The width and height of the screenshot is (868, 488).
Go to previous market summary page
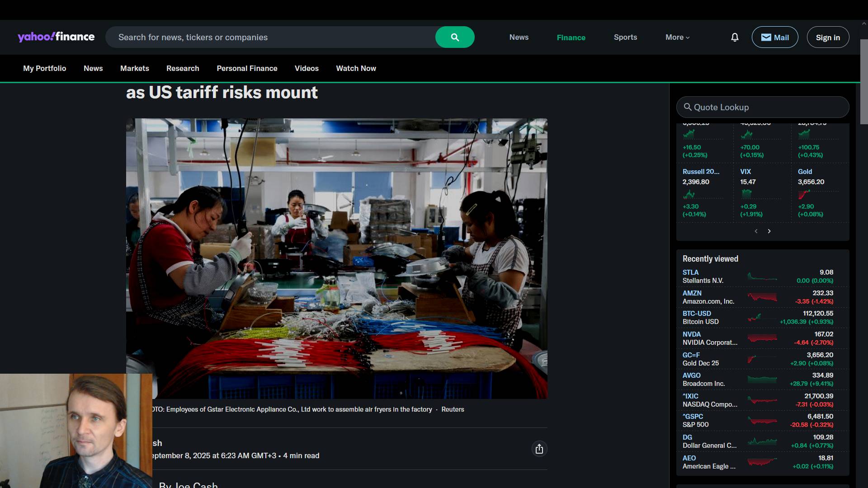pos(756,231)
